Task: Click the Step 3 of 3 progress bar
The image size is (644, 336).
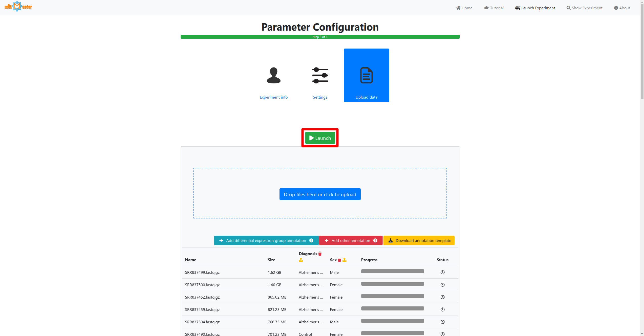Action: 320,37
